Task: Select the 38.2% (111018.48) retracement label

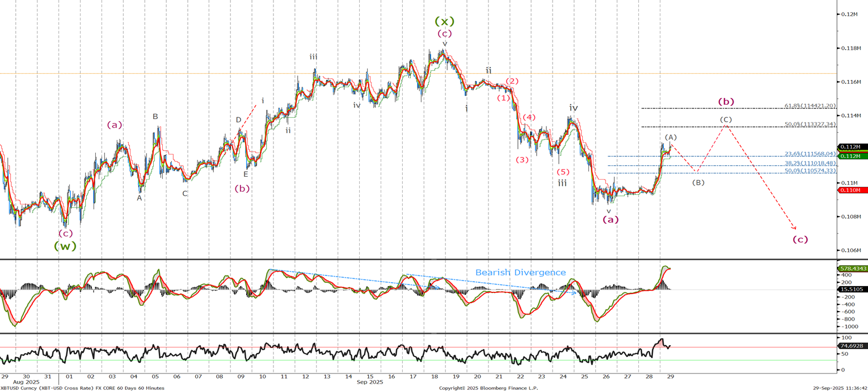Action: pos(810,163)
